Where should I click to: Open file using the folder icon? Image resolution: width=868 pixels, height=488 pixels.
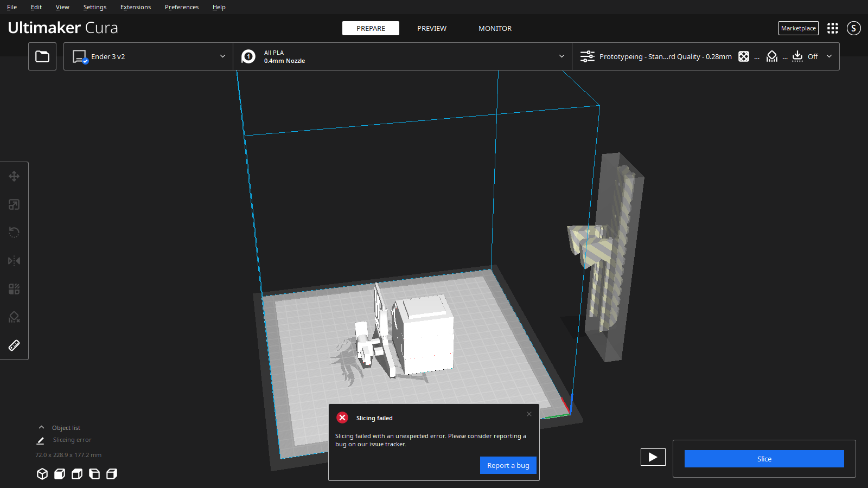point(42,56)
